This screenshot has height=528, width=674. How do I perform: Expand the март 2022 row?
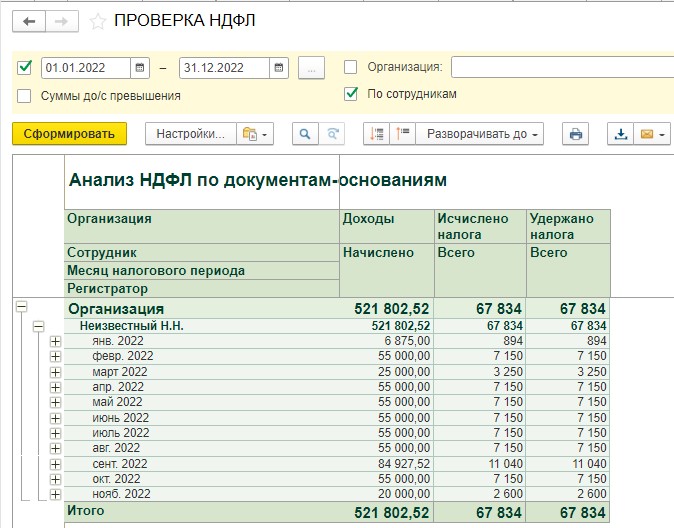tap(55, 372)
